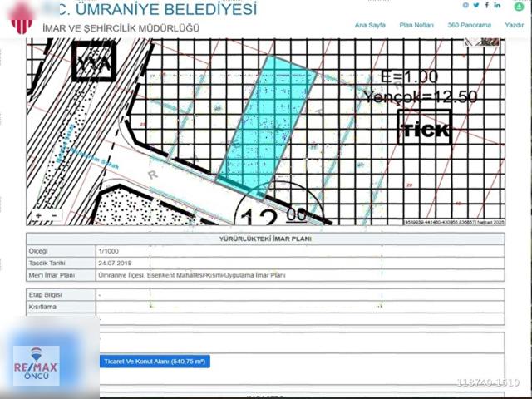Screen dimensions: 532x399
Task: Select the Esenkent Mahallesi plan text
Action: click(x=192, y=275)
